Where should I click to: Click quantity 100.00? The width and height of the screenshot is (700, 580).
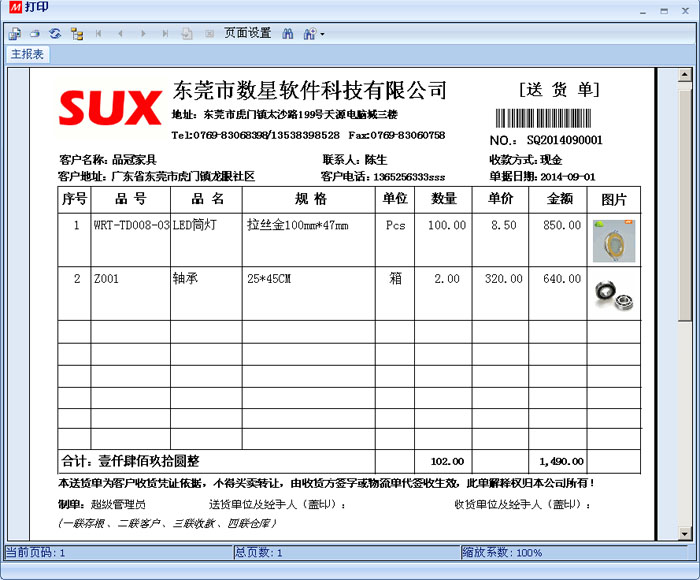(447, 225)
